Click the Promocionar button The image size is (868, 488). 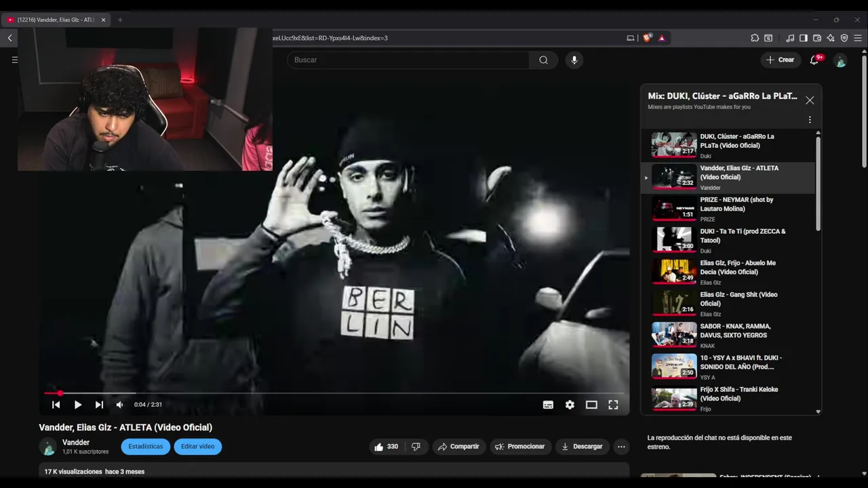click(520, 447)
